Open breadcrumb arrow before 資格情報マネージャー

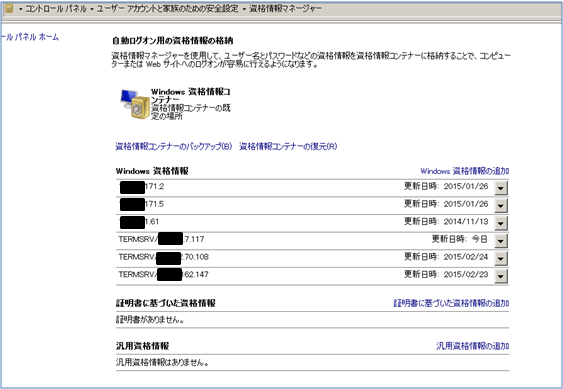(244, 9)
